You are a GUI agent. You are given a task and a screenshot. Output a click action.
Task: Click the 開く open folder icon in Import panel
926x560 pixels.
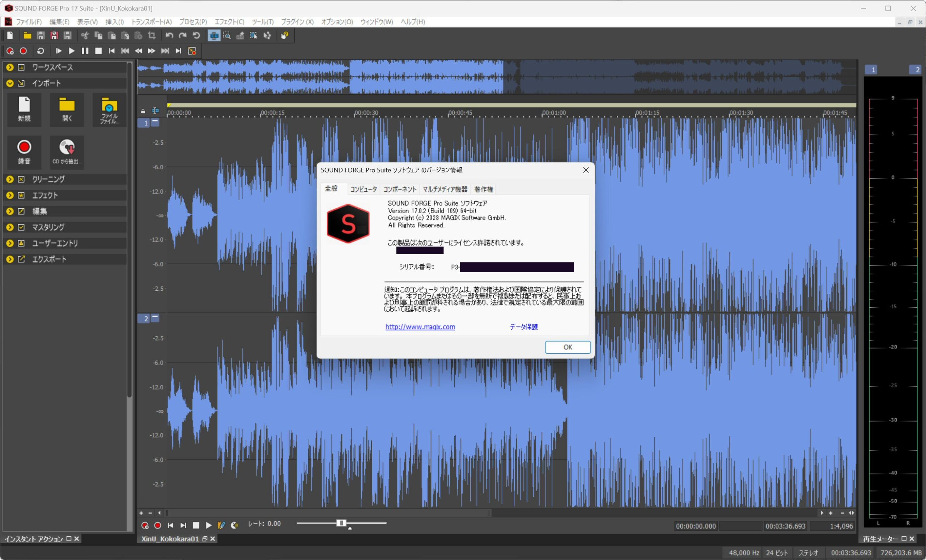point(67,110)
